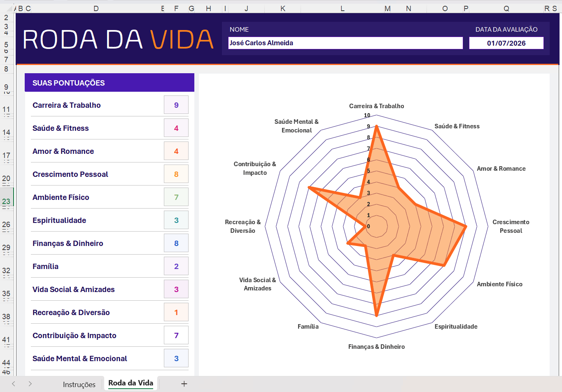This screenshot has height=392, width=562.
Task: Click the chart scale value 10
Action: [367, 115]
